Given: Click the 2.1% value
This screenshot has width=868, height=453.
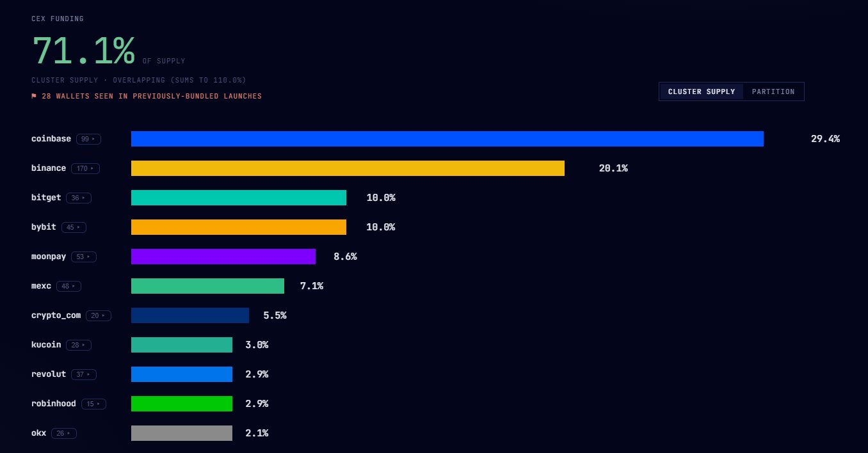Looking at the screenshot, I should 257,433.
